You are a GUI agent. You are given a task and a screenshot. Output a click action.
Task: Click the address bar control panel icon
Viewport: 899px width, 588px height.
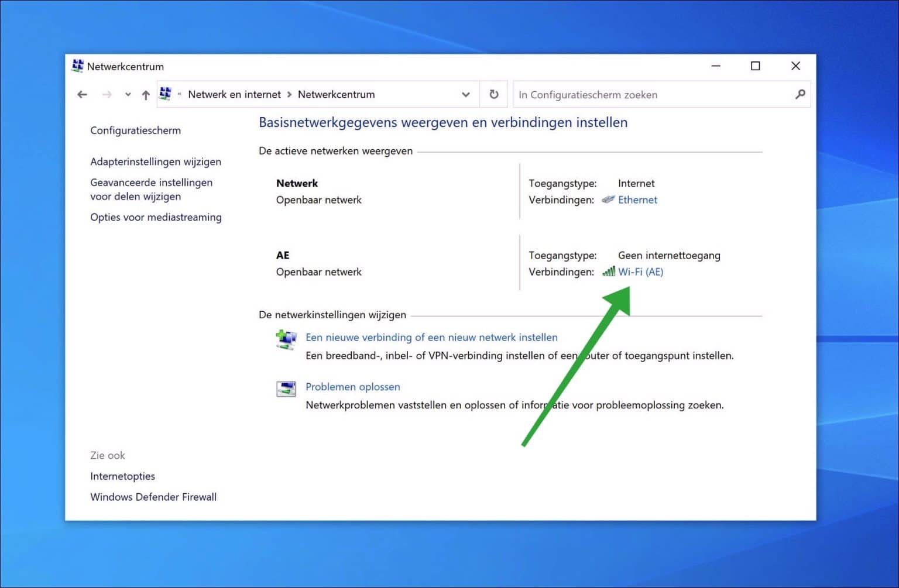tap(166, 94)
